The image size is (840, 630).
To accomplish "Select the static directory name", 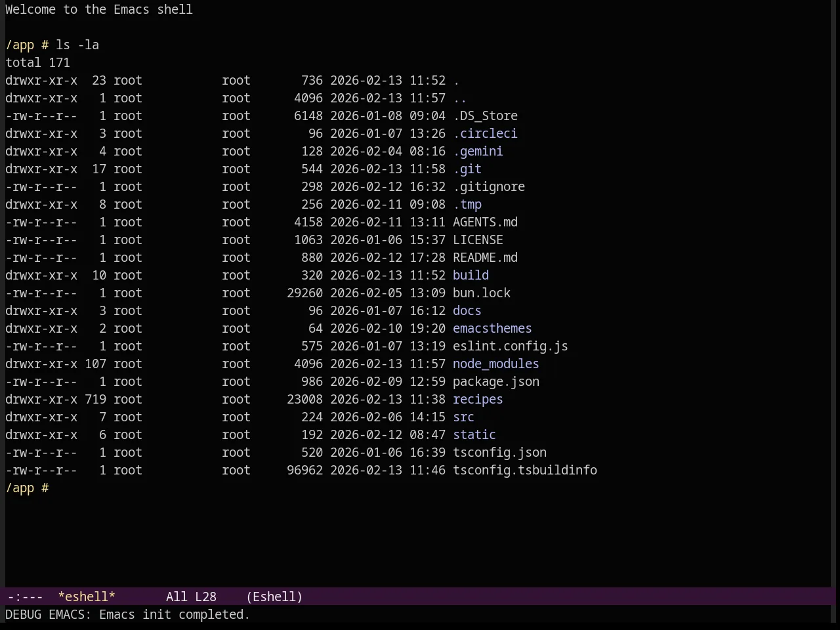I will pos(474,435).
